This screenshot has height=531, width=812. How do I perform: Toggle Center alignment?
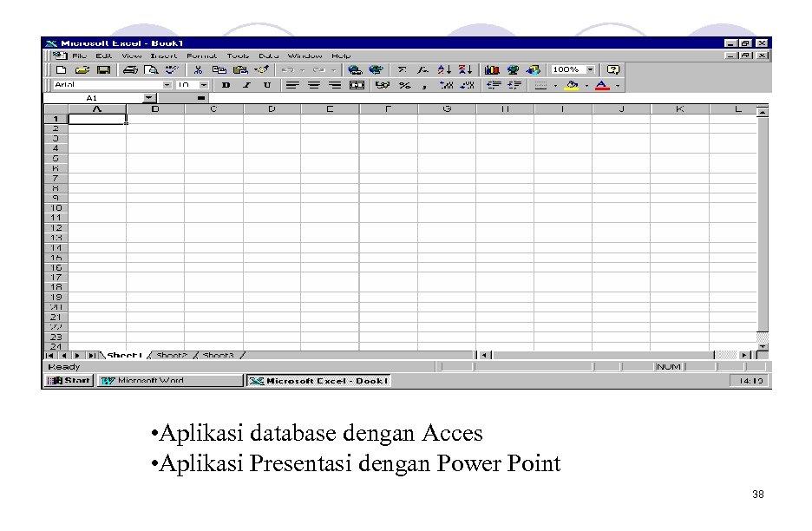[314, 86]
